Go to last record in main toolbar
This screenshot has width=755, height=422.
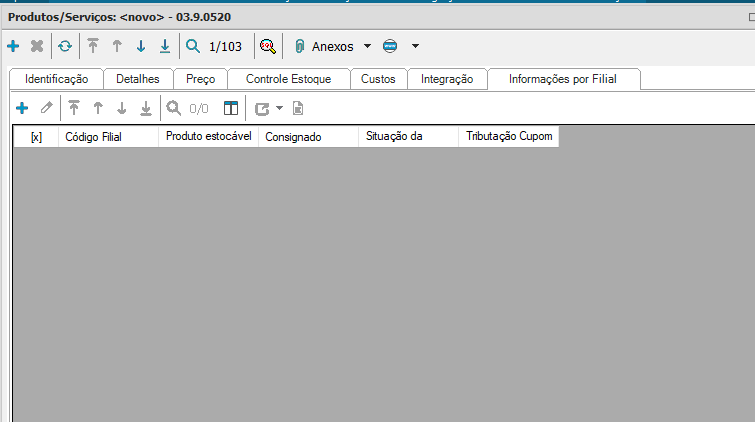click(165, 46)
